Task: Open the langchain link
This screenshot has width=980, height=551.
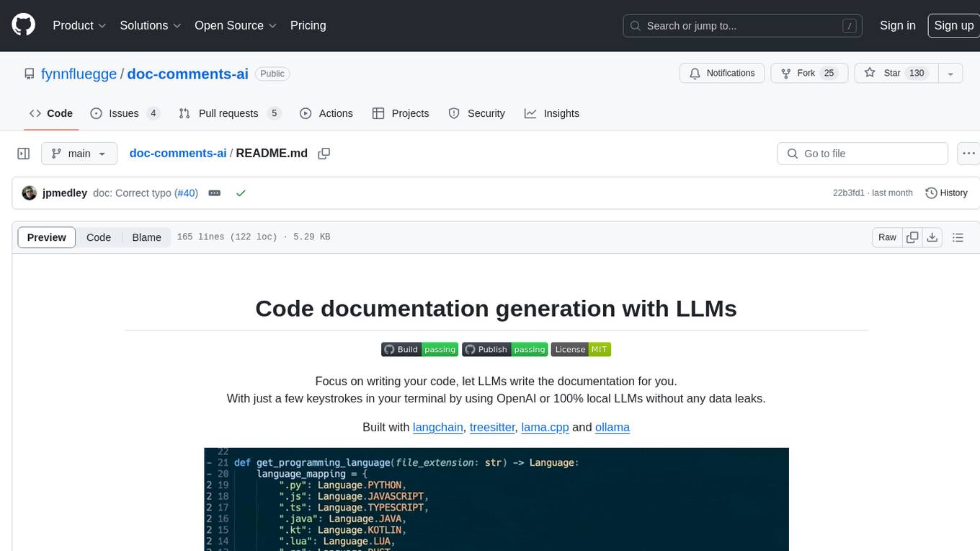Action: point(437,427)
